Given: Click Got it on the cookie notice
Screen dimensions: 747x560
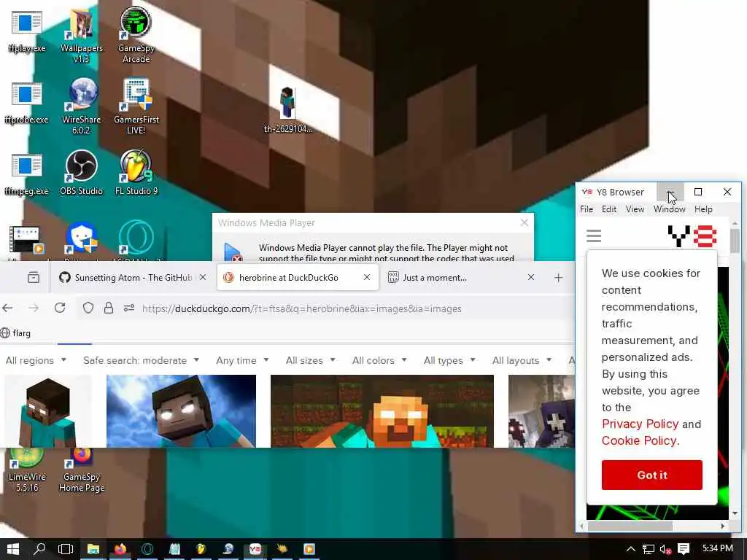Looking at the screenshot, I should pos(651,475).
